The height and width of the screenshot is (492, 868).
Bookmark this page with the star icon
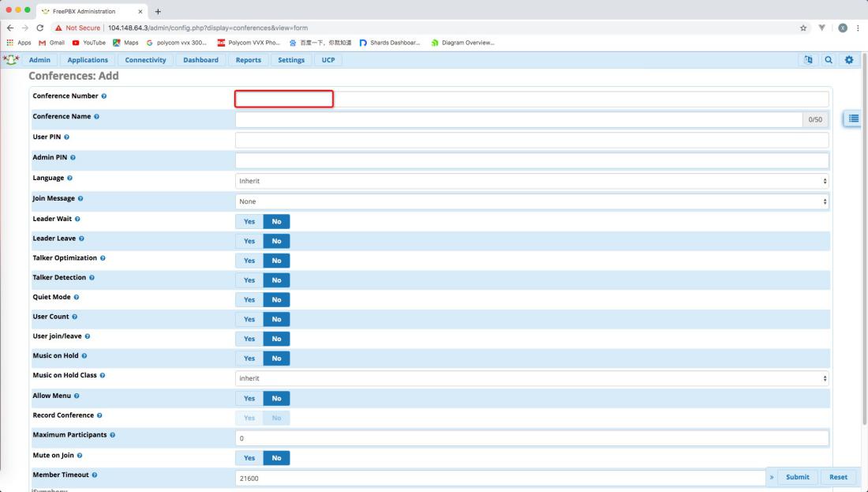pyautogui.click(x=803, y=28)
